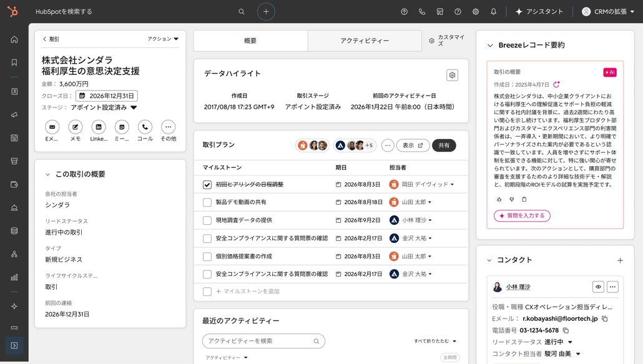Viewport: 643px width, 364px height.
Task: Click the コール call action icon
Action: [x=145, y=127]
